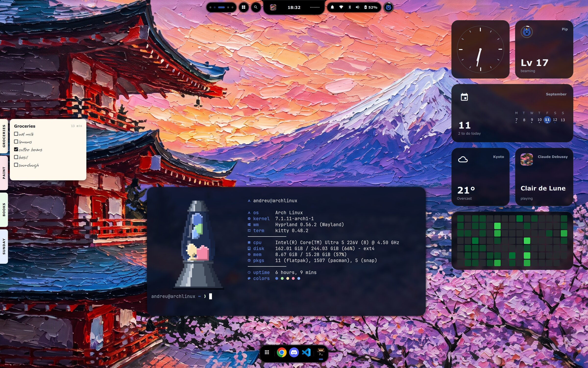Image resolution: width=588 pixels, height=368 pixels.
Task: Click the Clair de Lune track title
Action: click(543, 188)
